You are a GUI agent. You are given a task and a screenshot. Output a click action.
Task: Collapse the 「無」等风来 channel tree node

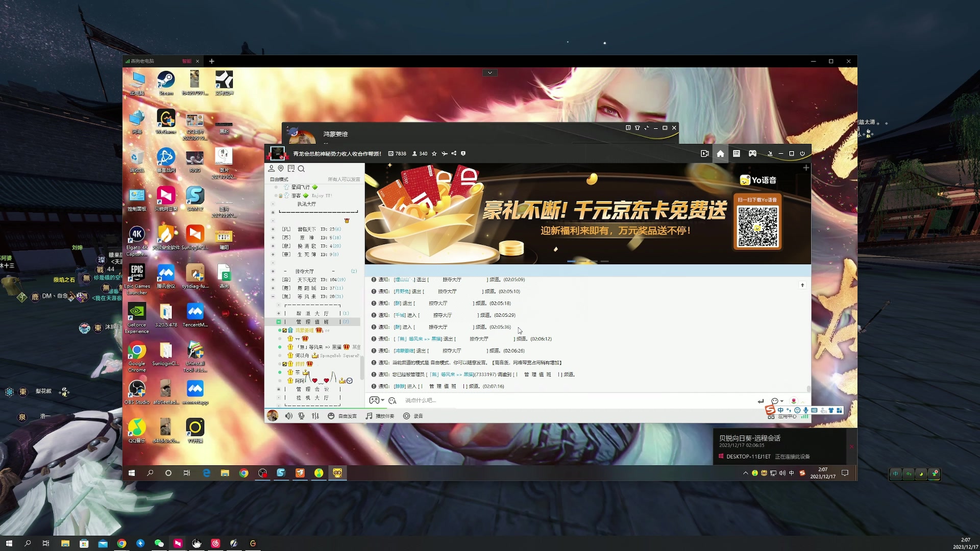pyautogui.click(x=273, y=296)
